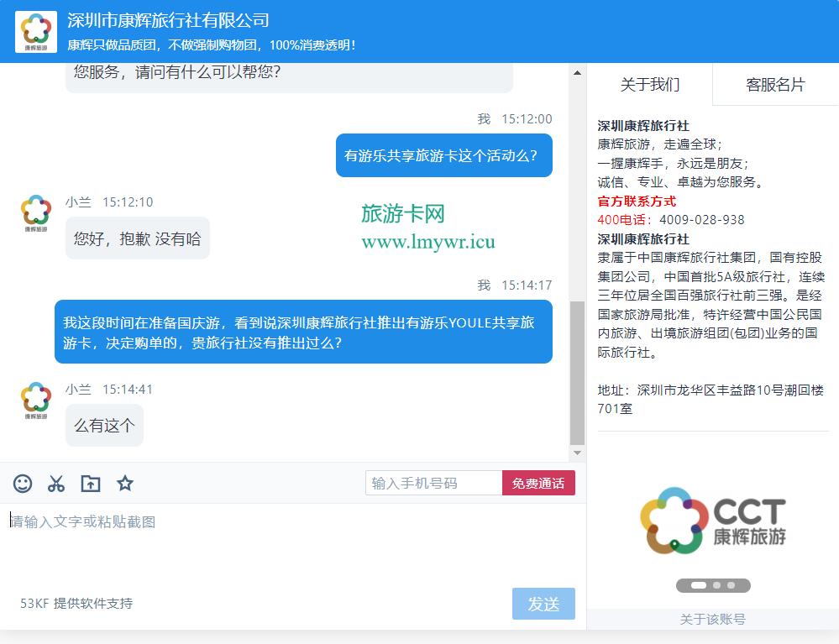839x644 pixels.
Task: Click the 发送 send button
Action: click(x=543, y=603)
